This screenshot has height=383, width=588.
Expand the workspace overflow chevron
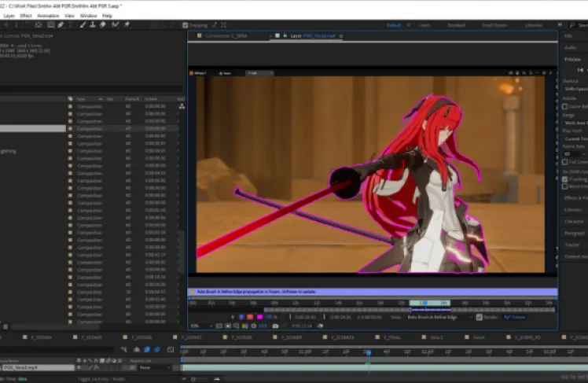tap(560, 25)
